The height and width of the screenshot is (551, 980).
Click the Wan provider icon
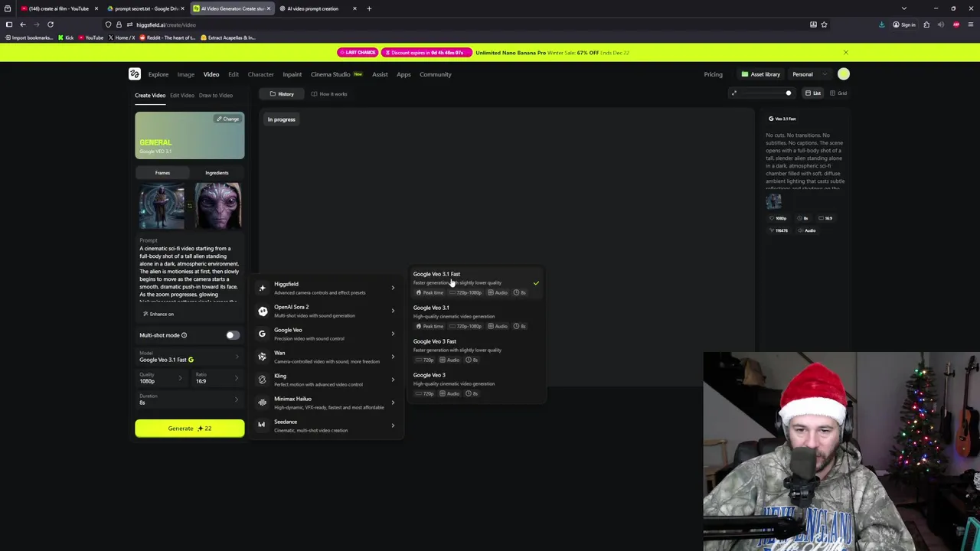pyautogui.click(x=262, y=357)
